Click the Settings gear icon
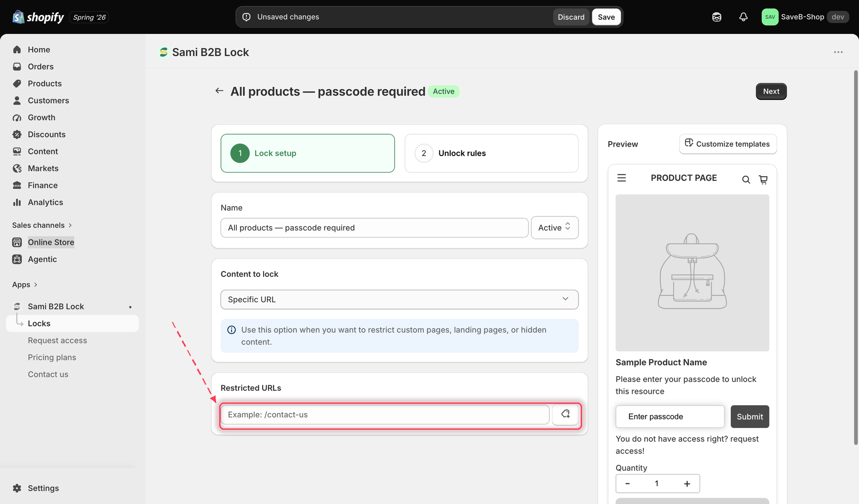859x504 pixels. click(17, 488)
